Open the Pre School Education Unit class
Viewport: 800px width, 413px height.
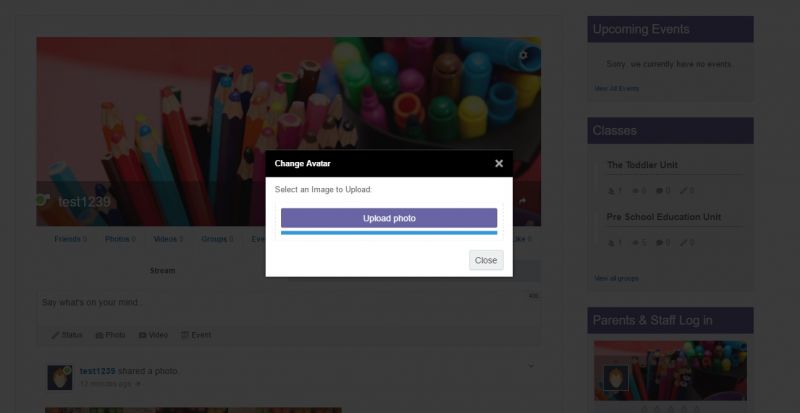point(664,217)
